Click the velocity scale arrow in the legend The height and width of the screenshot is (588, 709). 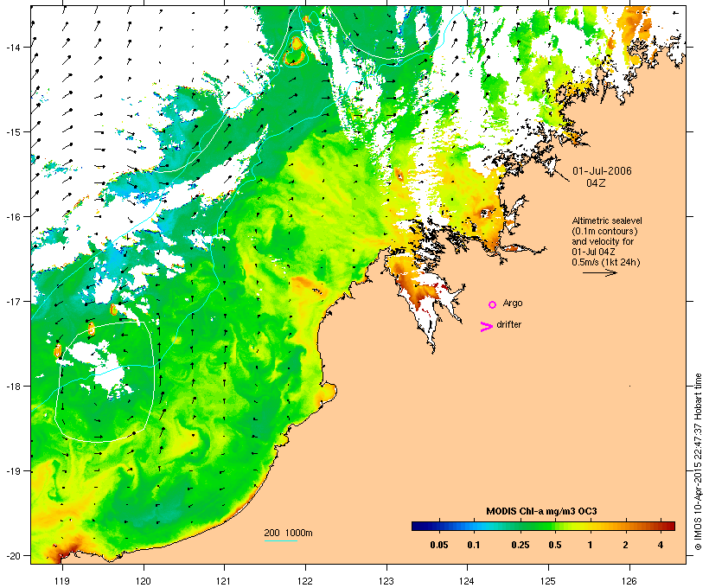[600, 272]
